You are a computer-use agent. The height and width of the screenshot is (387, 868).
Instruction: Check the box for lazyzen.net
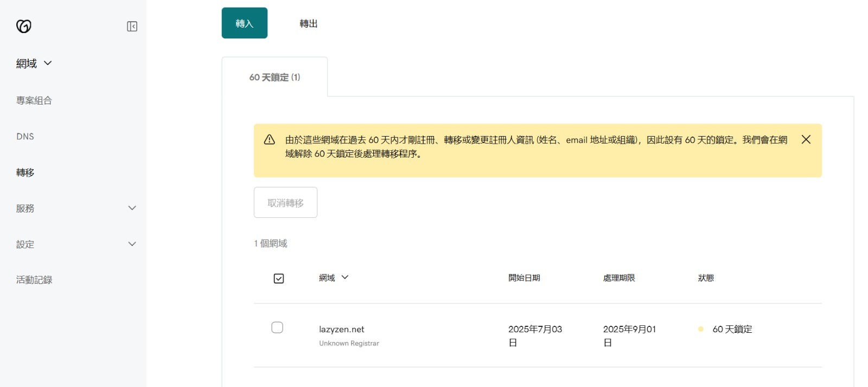tap(277, 327)
